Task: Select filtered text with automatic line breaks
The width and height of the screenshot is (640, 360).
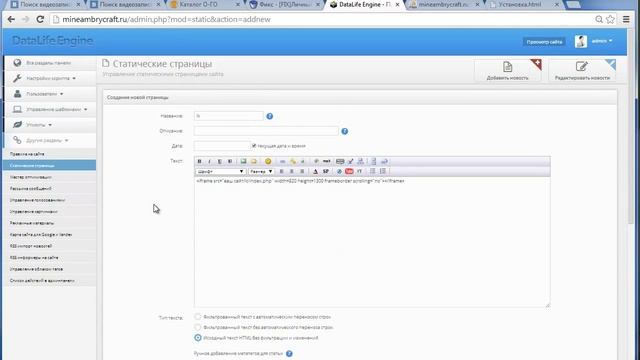Action: click(198, 317)
